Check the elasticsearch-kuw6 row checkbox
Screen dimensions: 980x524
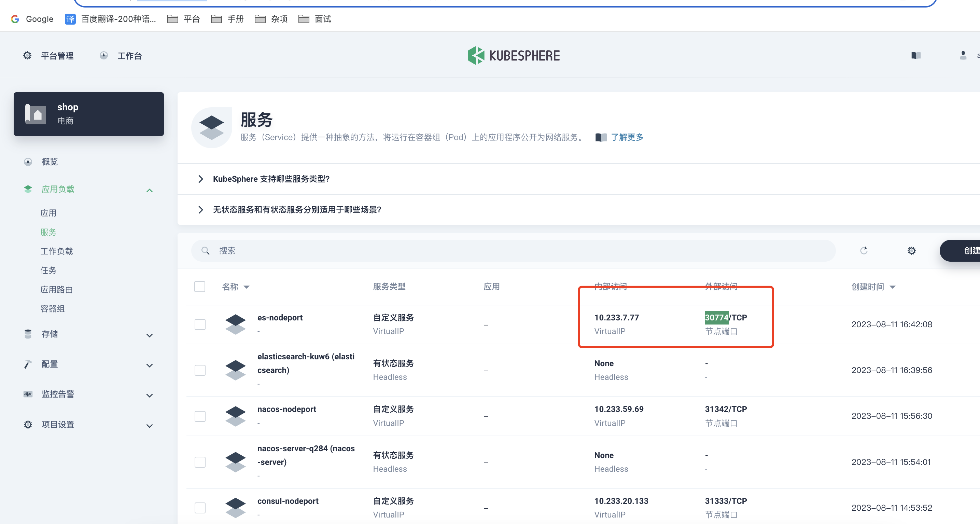pos(200,370)
